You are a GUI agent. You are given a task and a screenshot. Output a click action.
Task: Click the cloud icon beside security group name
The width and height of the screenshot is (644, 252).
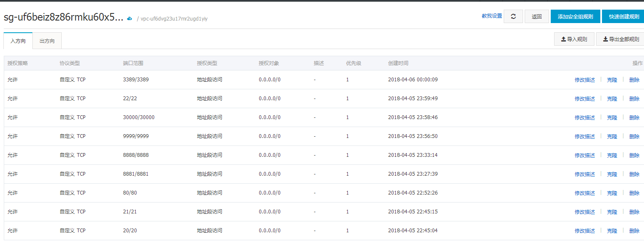tap(130, 18)
